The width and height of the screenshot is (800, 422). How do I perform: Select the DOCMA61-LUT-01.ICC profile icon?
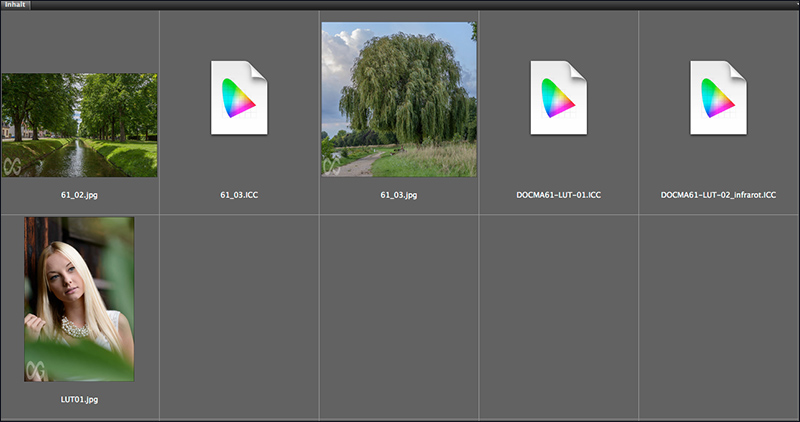click(559, 98)
